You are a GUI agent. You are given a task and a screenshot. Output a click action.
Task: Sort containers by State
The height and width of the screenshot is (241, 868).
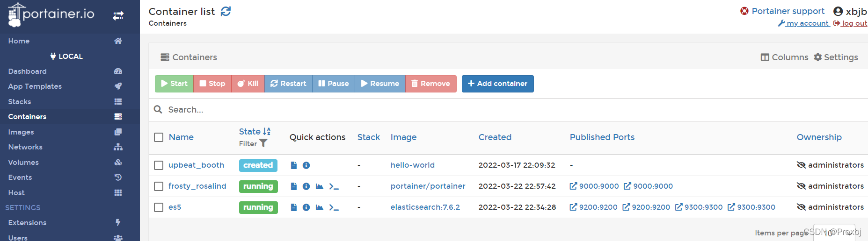tap(255, 132)
